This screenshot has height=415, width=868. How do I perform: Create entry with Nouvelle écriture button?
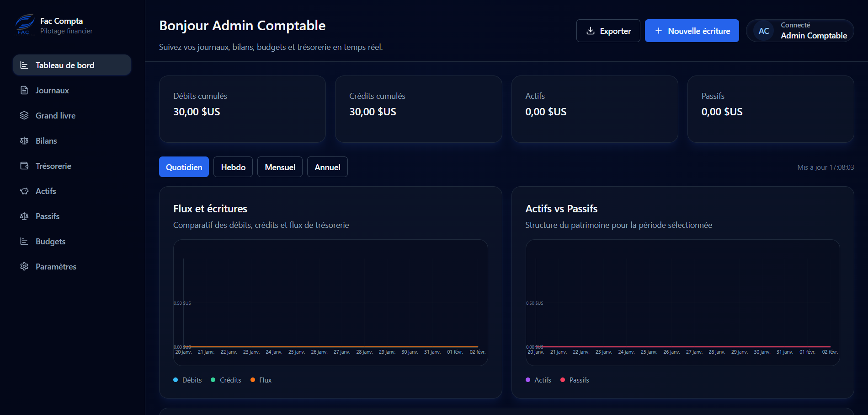click(x=692, y=31)
